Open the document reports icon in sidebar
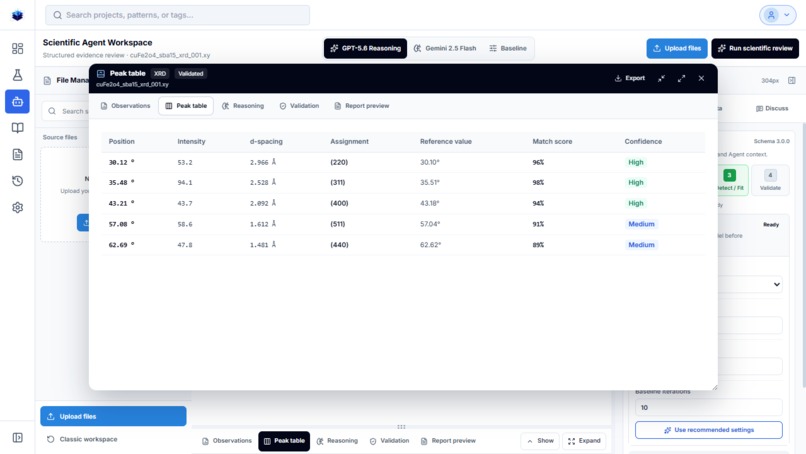Image resolution: width=806 pixels, height=454 pixels. 17,155
